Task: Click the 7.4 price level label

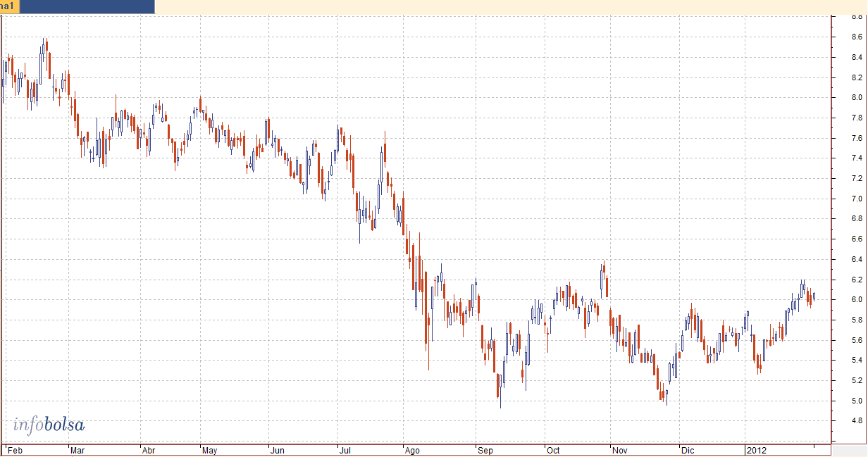Action: point(857,158)
